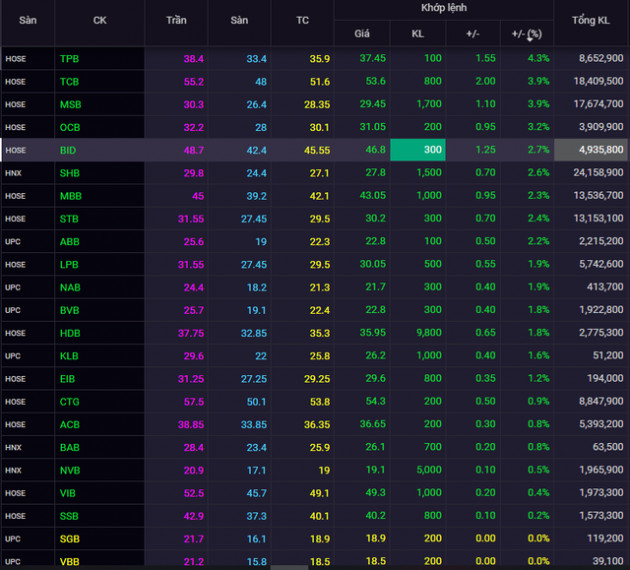
Task: Click the CK column header
Action: click(100, 20)
